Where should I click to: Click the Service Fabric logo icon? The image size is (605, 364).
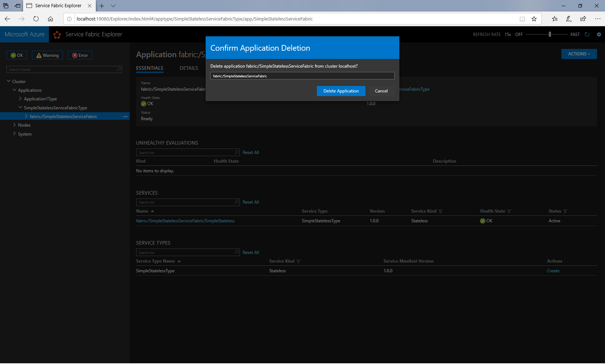coord(57,35)
